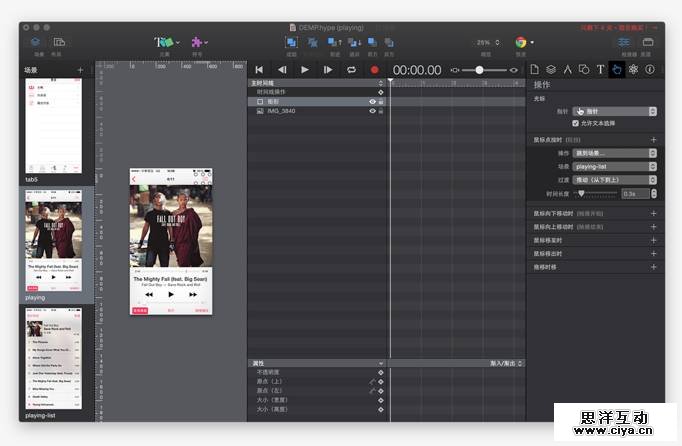Click the red Record button

click(x=374, y=70)
